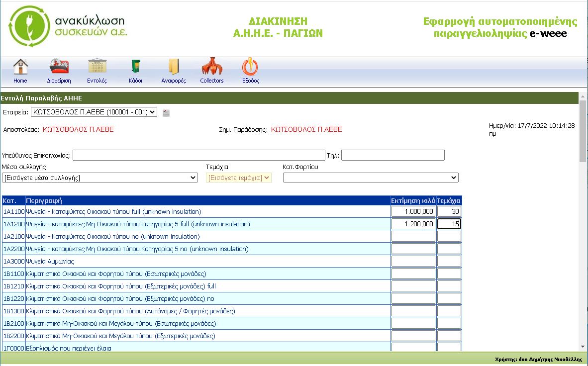The width and height of the screenshot is (588, 366).
Task: Open the Εταιρεία ΚΩΤΣΟΒΟΛΟΣ dropdown
Action: (94, 112)
